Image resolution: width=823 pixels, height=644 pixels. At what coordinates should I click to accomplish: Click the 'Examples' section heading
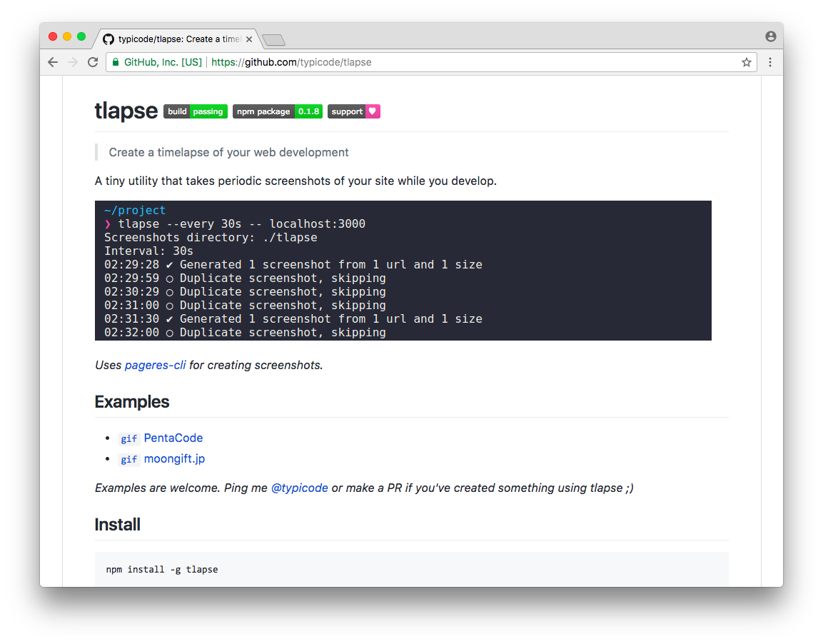[x=132, y=402]
